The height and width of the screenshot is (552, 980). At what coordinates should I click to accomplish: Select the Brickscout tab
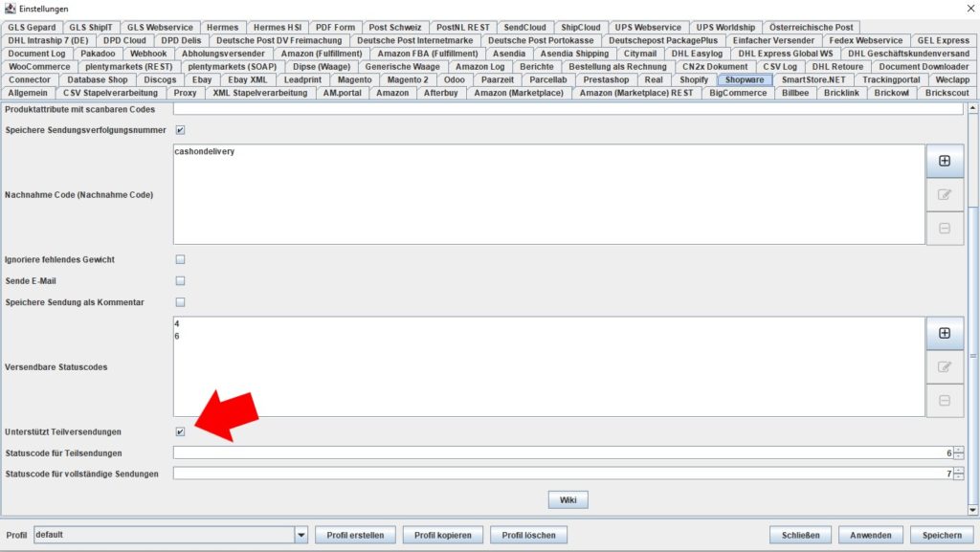tap(947, 93)
